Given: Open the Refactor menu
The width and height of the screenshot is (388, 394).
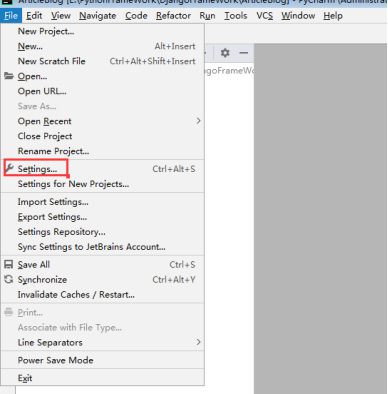Looking at the screenshot, I should [x=173, y=16].
